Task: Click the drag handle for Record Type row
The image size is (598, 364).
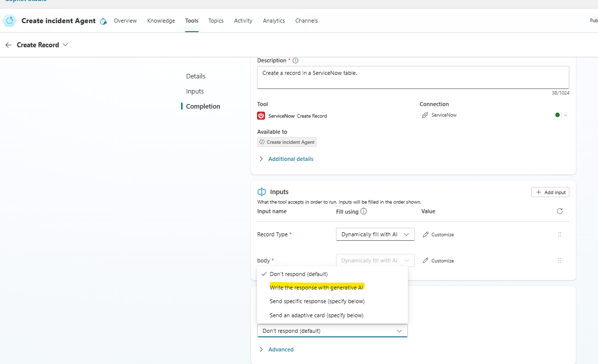Action: 559,234
